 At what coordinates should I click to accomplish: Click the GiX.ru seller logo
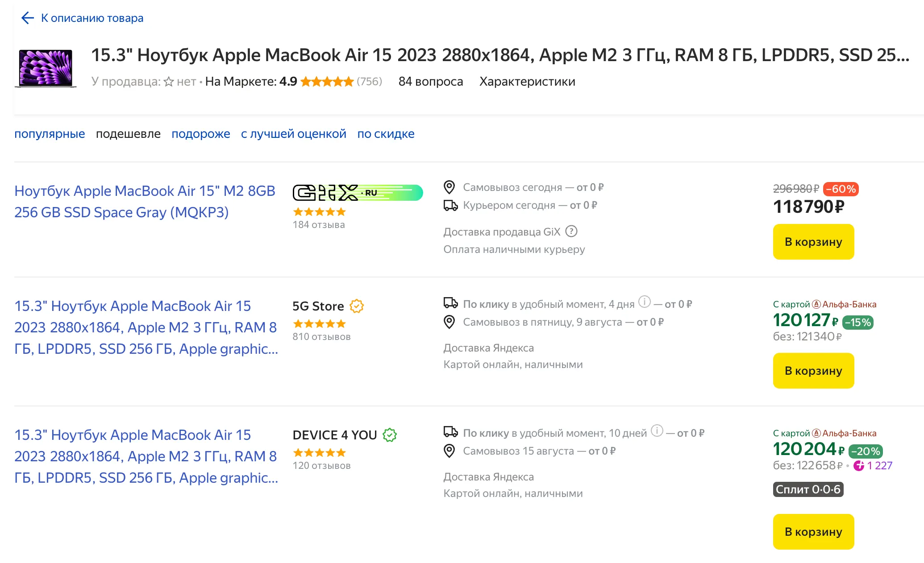357,193
